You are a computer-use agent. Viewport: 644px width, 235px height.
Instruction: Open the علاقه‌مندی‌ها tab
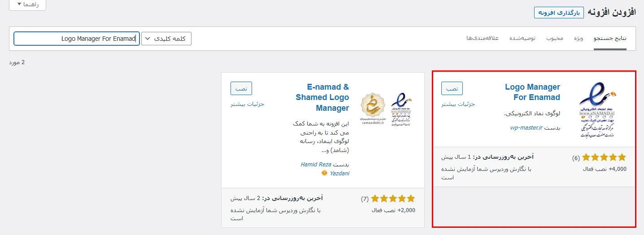click(x=483, y=38)
